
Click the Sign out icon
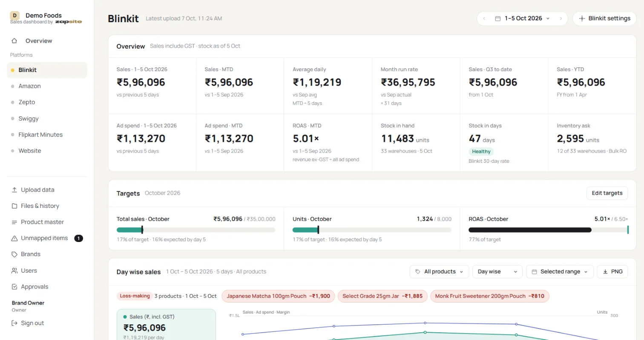click(x=14, y=323)
